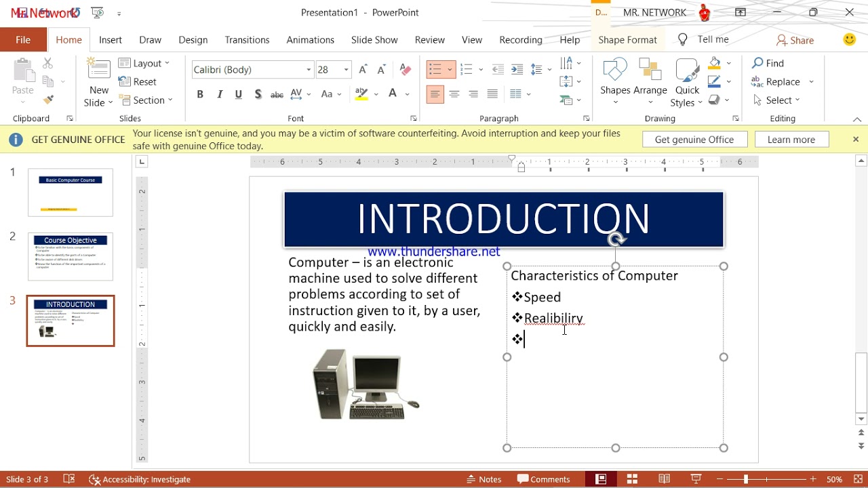Image resolution: width=868 pixels, height=488 pixels.
Task: Start Slide Show from status bar
Action: [696, 479]
